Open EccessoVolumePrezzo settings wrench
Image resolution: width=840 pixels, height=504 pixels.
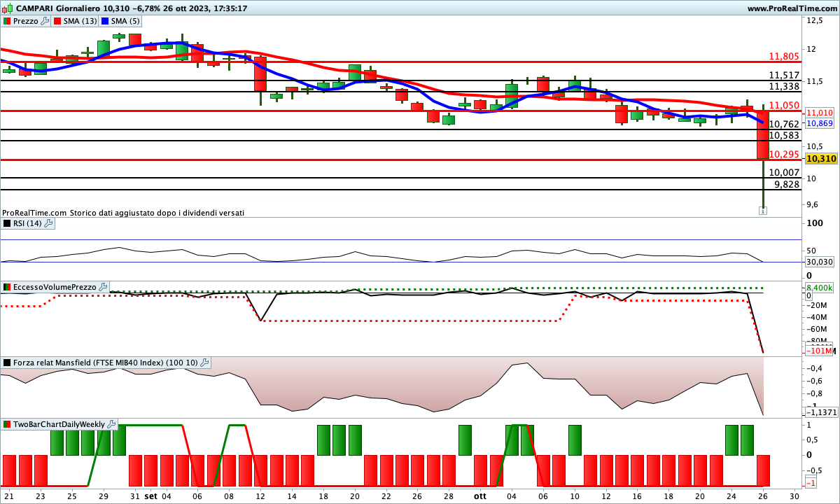click(104, 287)
